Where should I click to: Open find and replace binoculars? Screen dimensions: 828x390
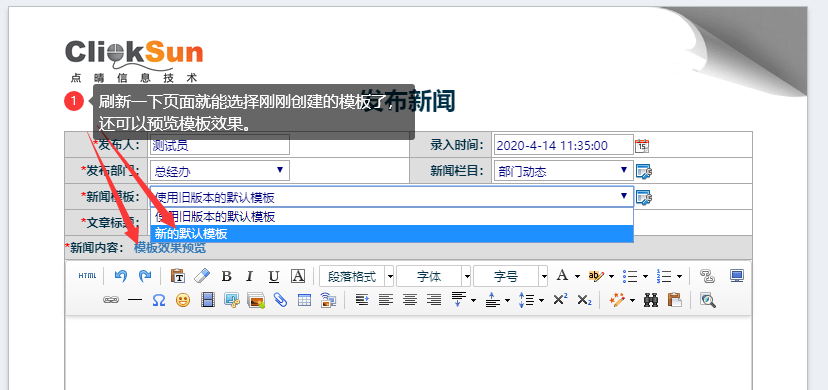coord(651,300)
